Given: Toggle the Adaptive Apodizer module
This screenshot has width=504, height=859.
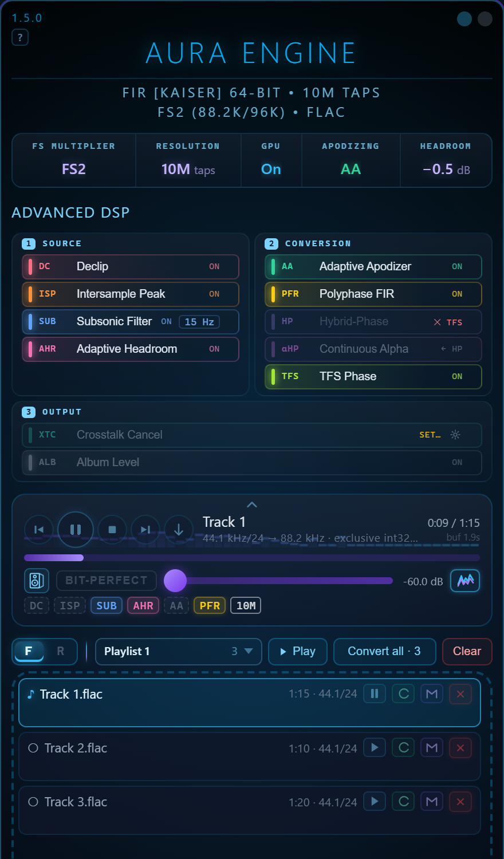Looking at the screenshot, I should click(x=373, y=266).
